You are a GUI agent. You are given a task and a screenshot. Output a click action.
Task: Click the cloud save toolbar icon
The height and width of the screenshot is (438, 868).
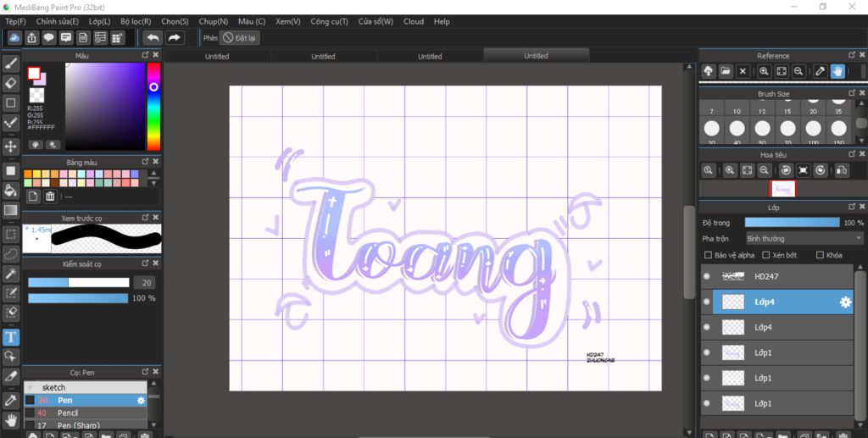(14, 37)
